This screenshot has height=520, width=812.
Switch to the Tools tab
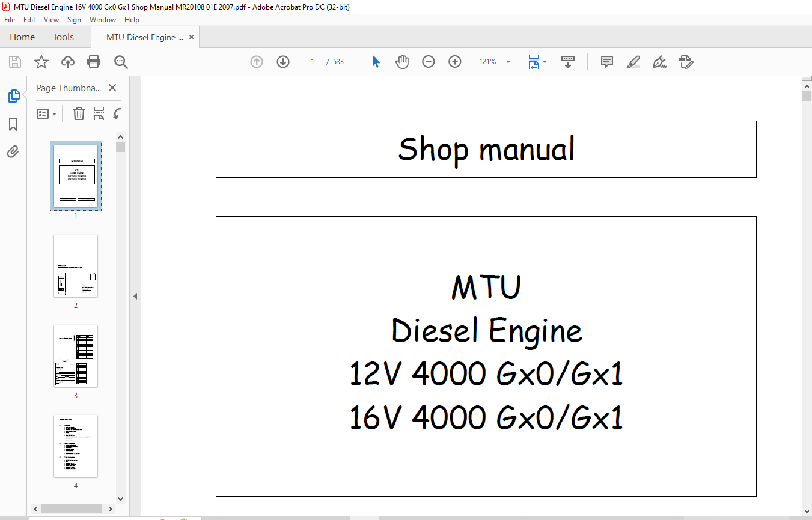(63, 37)
